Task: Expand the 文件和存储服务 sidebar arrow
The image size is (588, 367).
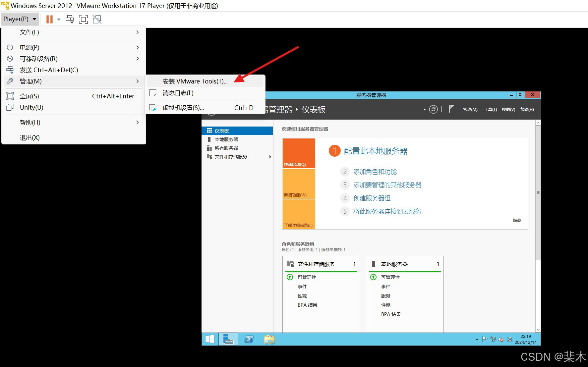Action: pos(270,157)
